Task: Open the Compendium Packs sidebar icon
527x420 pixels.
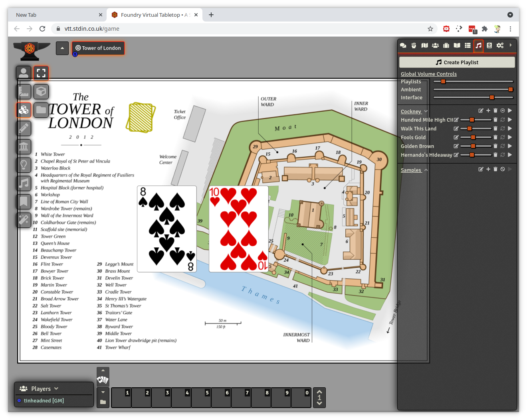Action: click(x=489, y=45)
